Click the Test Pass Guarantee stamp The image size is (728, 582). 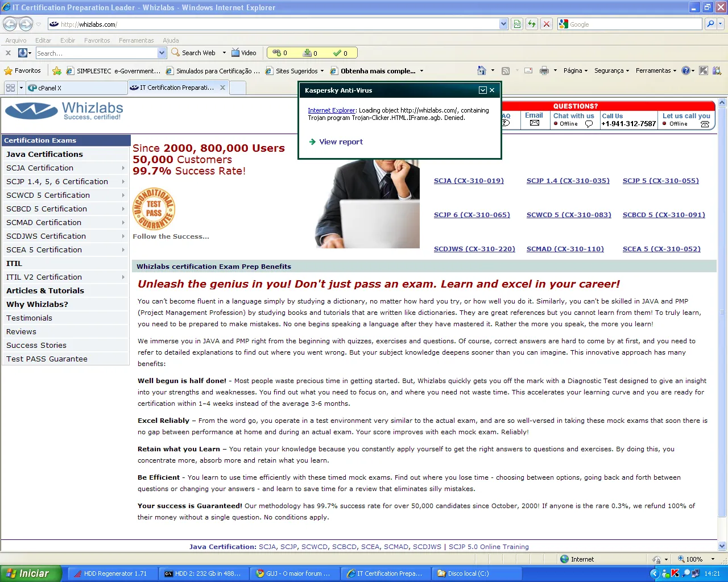154,209
